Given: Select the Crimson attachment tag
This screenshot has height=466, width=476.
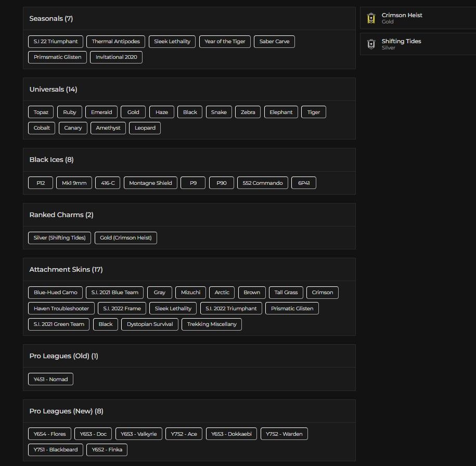Looking at the screenshot, I should coord(323,293).
